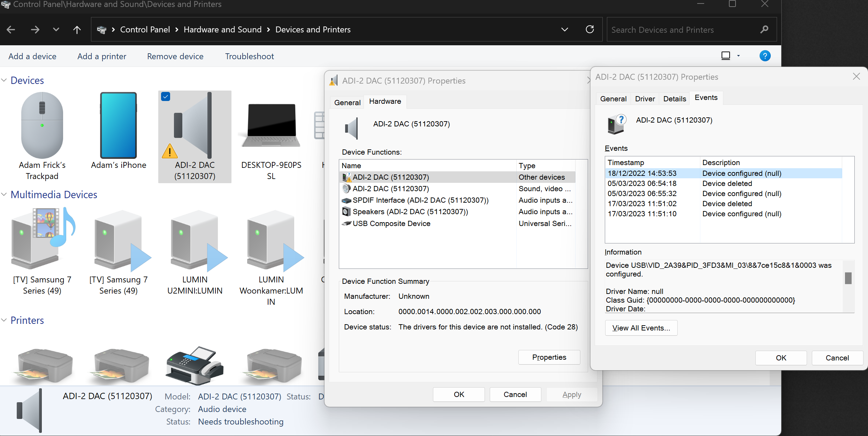Image resolution: width=868 pixels, height=436 pixels.
Task: Click Hardware and Sound breadcrumb
Action: [223, 30]
